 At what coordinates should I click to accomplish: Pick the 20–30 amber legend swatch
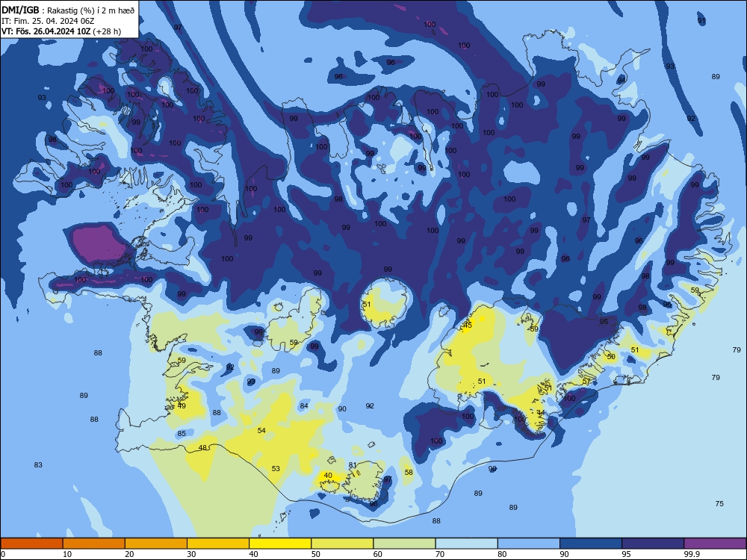[x=156, y=544]
